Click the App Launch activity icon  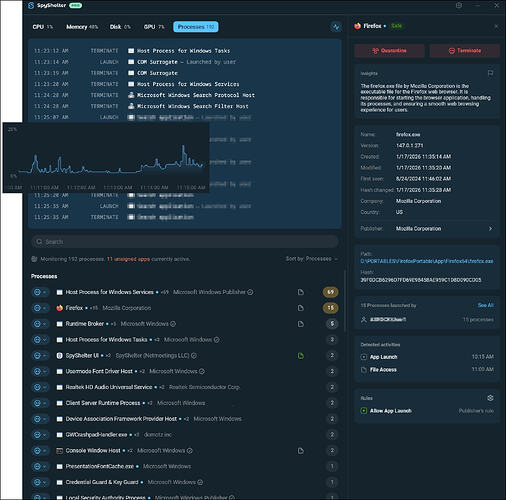coord(364,357)
